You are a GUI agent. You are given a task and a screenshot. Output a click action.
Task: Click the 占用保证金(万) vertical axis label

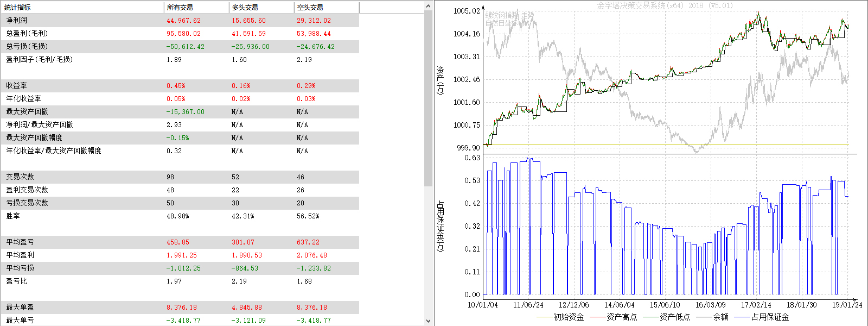tap(440, 225)
